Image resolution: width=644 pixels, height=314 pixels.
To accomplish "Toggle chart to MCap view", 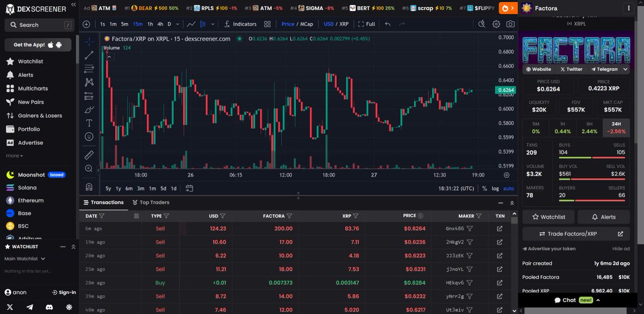I will click(306, 24).
